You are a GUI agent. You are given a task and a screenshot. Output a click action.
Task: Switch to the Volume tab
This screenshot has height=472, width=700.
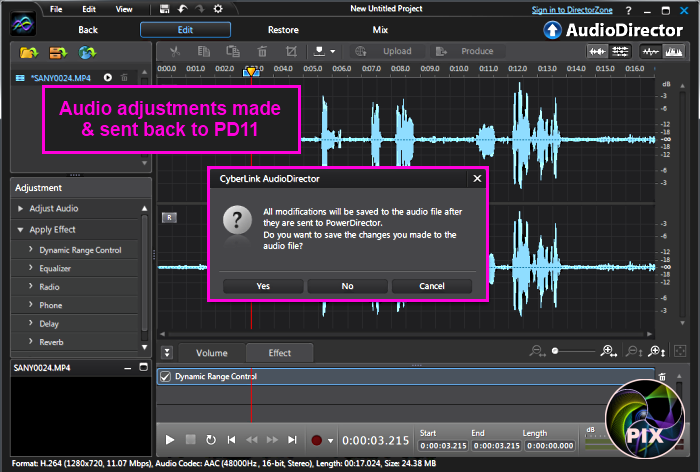click(212, 353)
